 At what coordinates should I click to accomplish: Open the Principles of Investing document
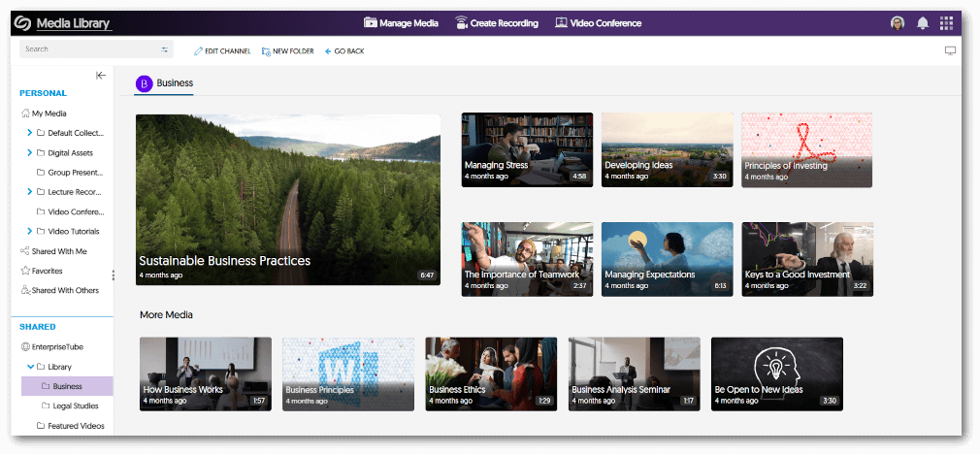pos(807,149)
